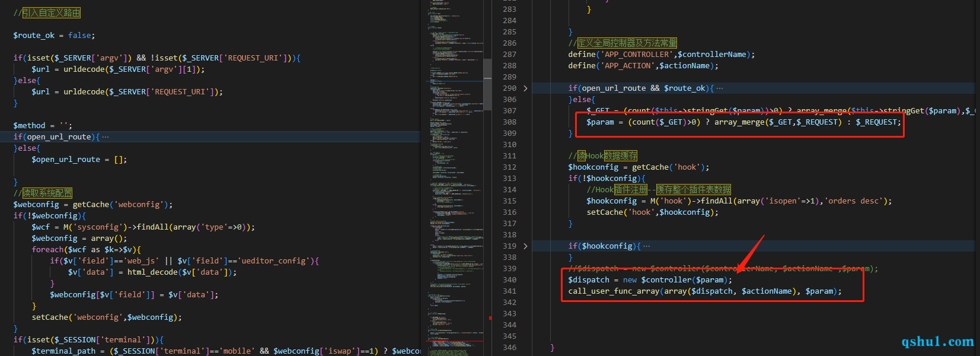The image size is (980, 356).
Task: Click define('APP_CONTROLLER',$controllerName); line
Action: pyautogui.click(x=662, y=55)
